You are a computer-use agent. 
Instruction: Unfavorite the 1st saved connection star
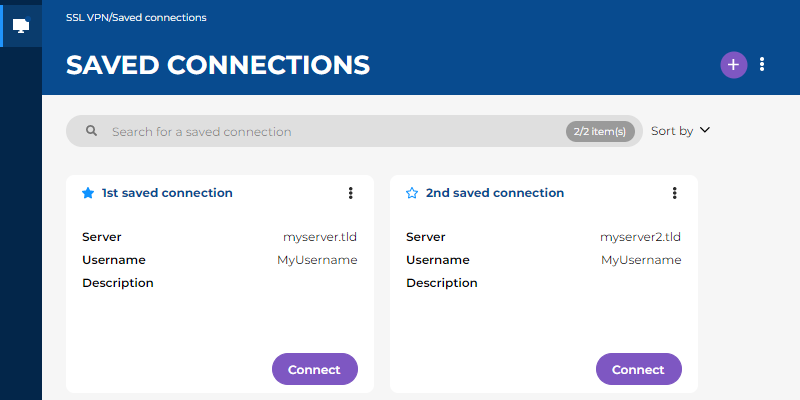88,193
